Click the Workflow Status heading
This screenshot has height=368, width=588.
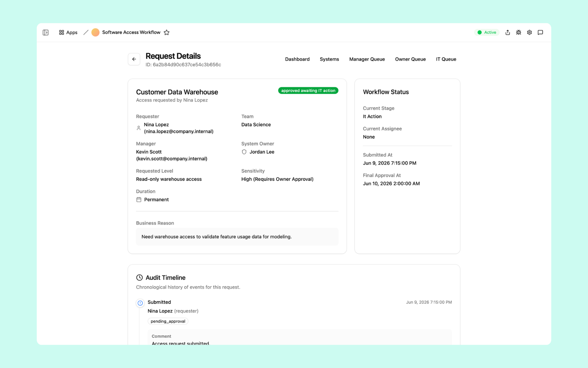[x=386, y=92]
